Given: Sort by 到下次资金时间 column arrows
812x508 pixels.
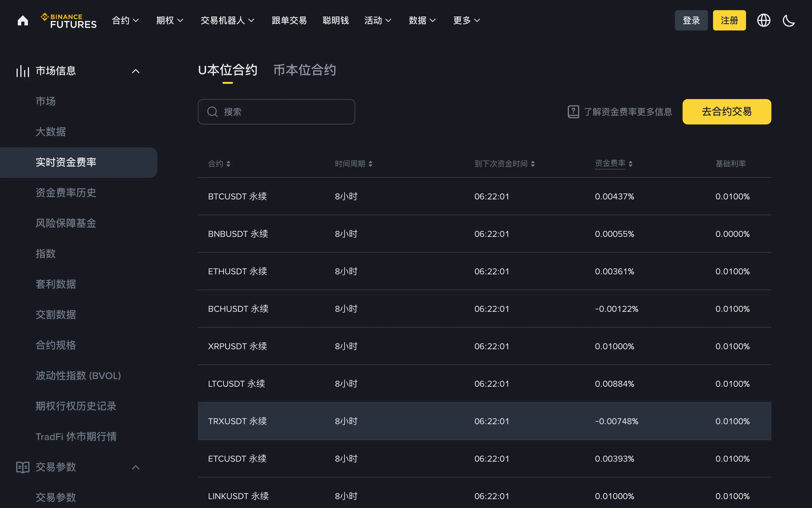Looking at the screenshot, I should point(533,164).
